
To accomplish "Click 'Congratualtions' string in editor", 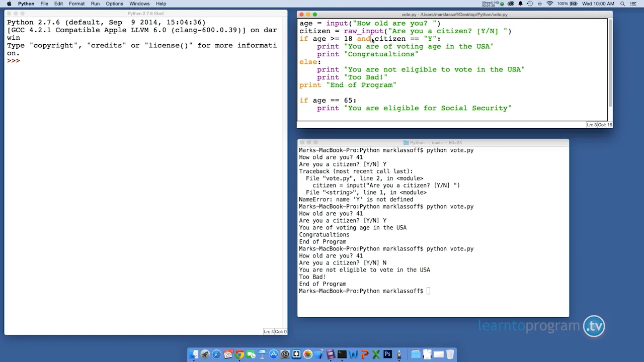I will pyautogui.click(x=381, y=54).
